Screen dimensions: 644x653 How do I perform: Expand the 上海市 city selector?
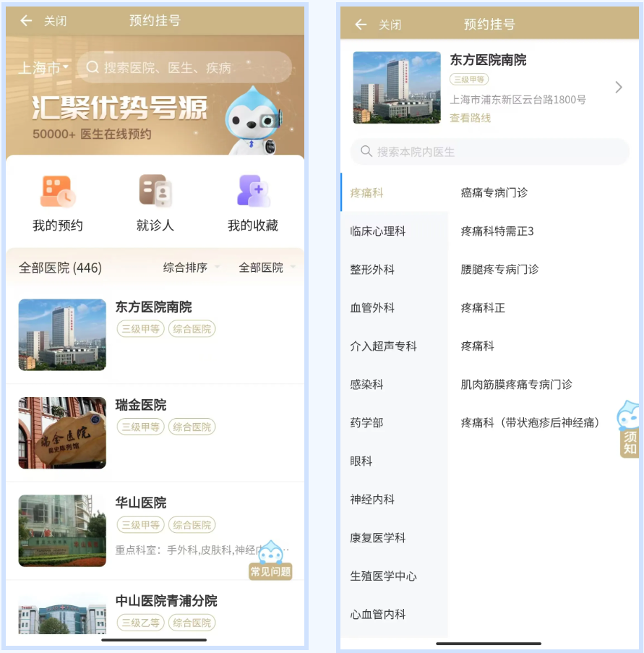43,68
